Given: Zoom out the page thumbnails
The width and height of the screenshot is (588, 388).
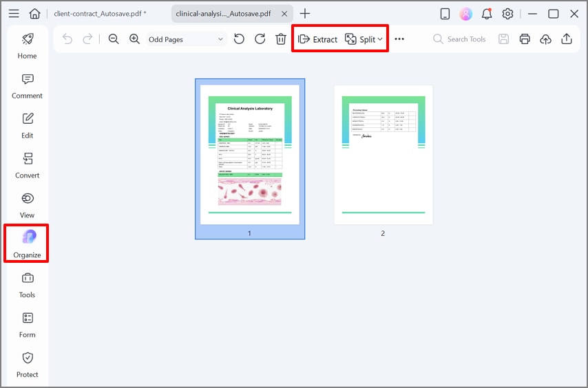Looking at the screenshot, I should point(114,39).
